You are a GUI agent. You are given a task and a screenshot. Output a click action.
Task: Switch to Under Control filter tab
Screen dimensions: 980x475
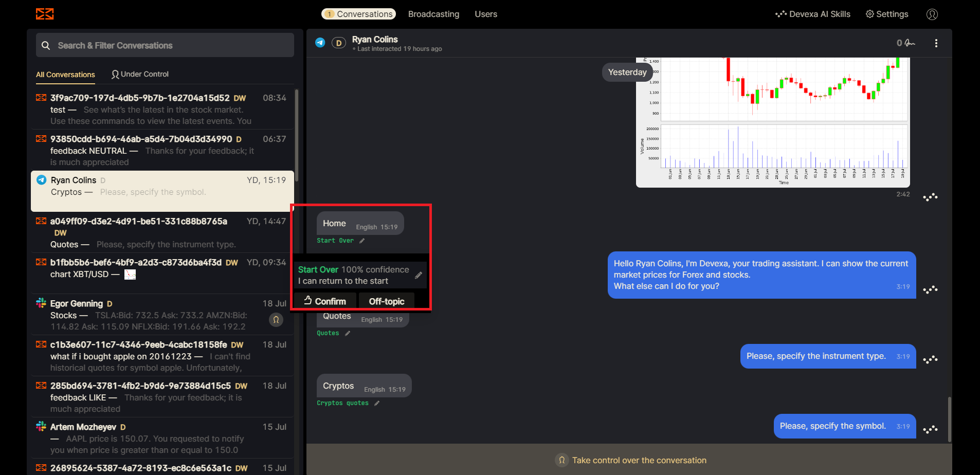140,74
